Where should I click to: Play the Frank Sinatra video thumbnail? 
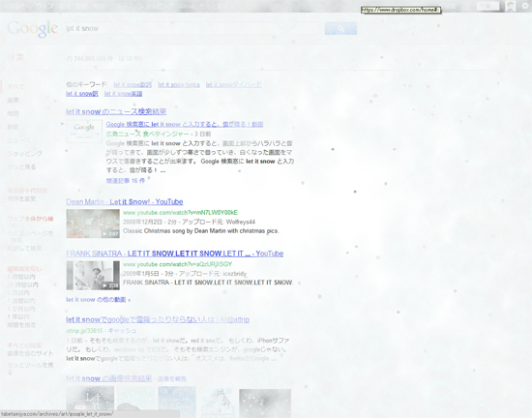click(93, 276)
